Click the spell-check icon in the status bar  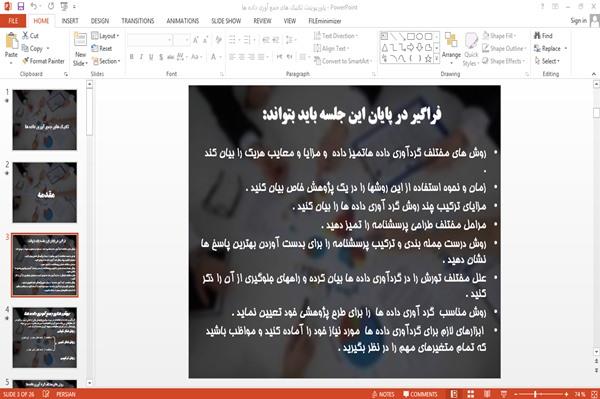coord(46,394)
